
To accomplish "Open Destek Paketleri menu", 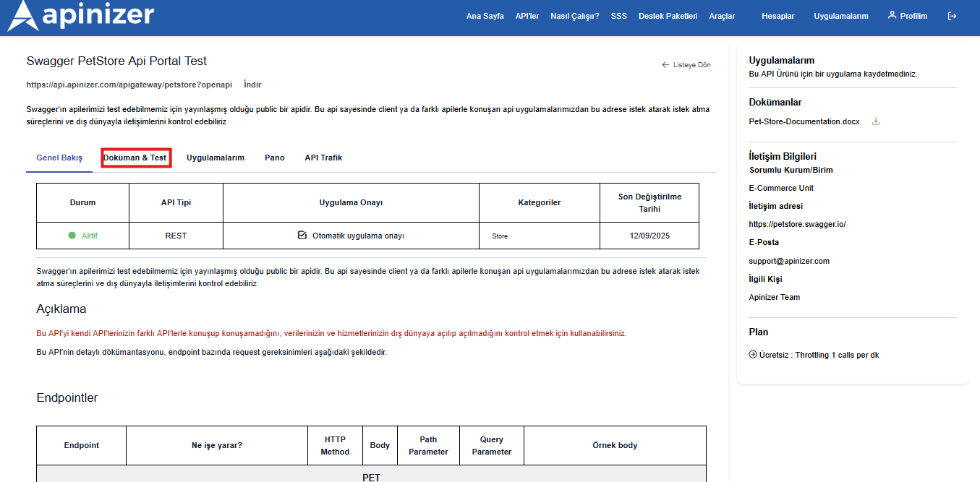I will pos(668,16).
